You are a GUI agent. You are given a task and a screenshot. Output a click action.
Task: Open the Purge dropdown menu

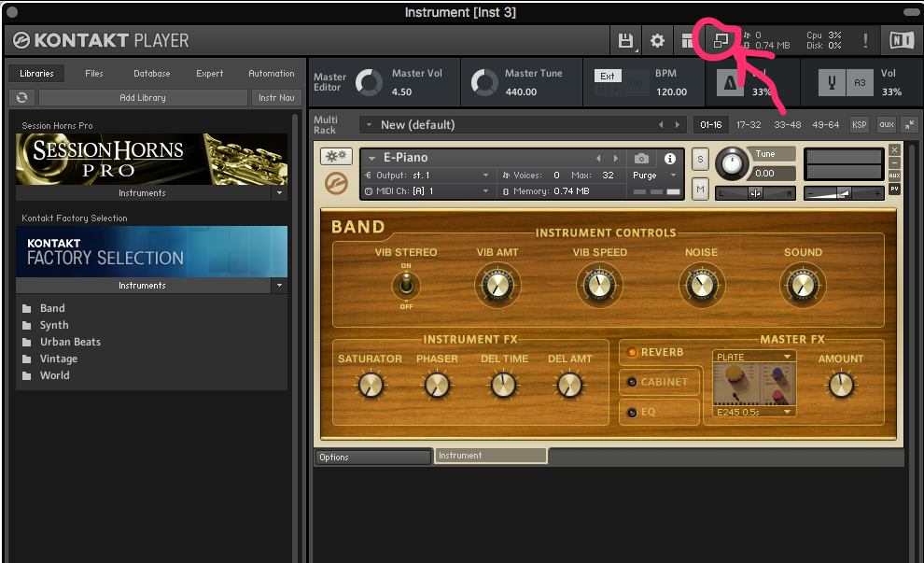[x=654, y=176]
